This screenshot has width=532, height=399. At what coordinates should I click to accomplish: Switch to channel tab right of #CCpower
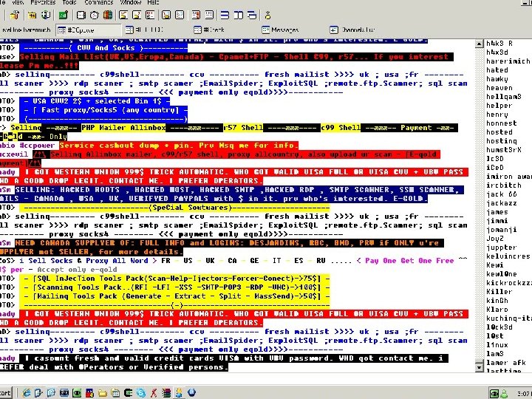[x=144, y=30]
